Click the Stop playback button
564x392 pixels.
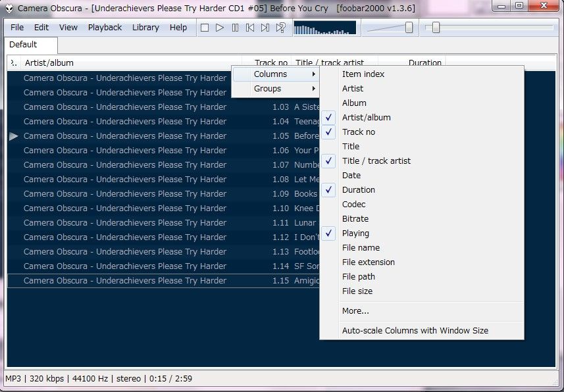205,28
